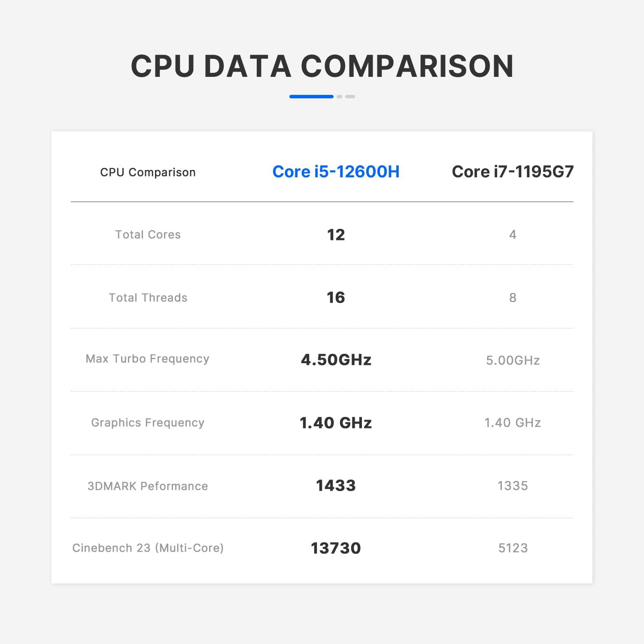Click the bold 12 cores value
The height and width of the screenshot is (644, 644).
336,235
